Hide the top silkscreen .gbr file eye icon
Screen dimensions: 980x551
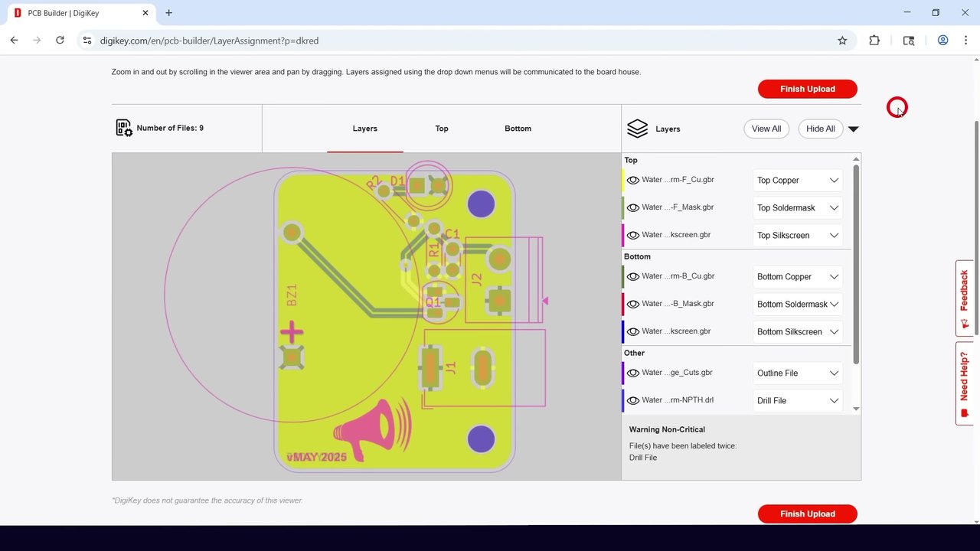[633, 236]
